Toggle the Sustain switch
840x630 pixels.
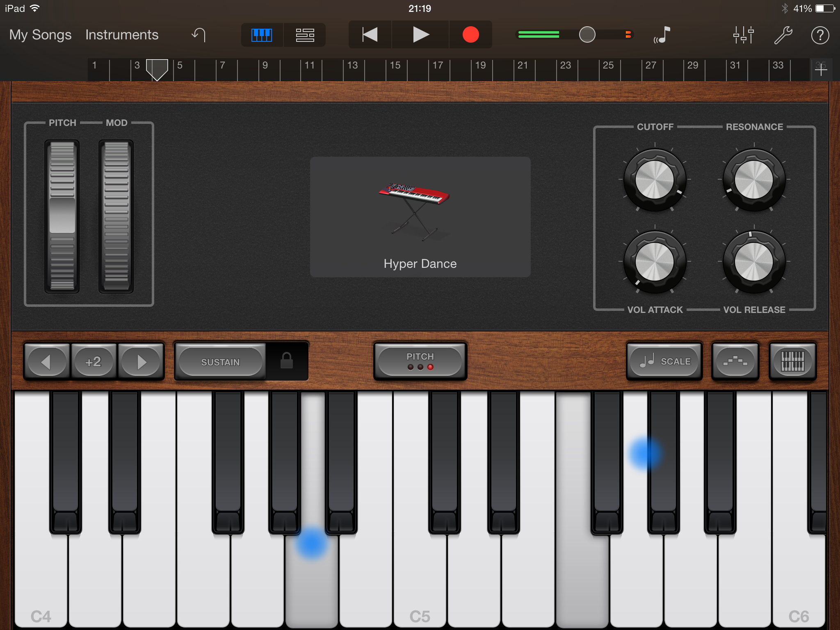[x=220, y=362]
